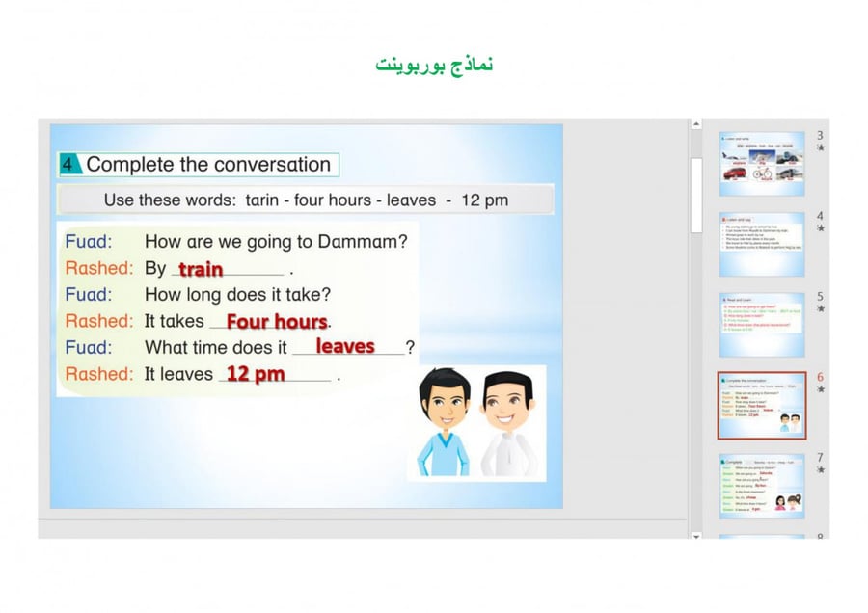The height and width of the screenshot is (613, 868).
Task: Click the thumbnail pane scroll down arrow
Action: point(696,536)
